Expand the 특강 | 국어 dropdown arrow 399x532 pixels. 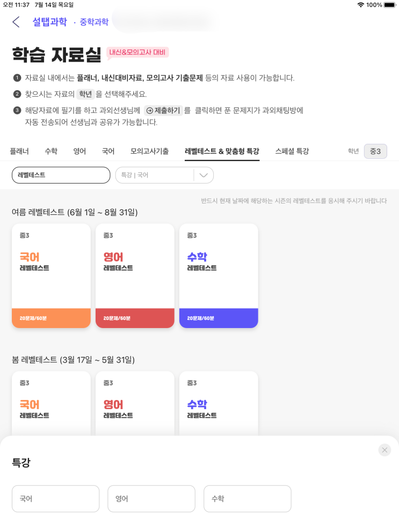pos(204,175)
